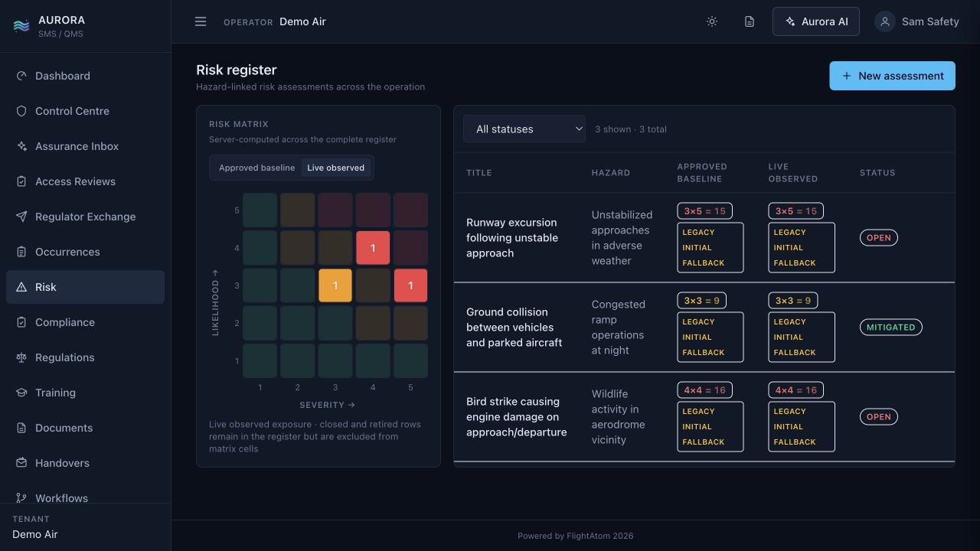Click the Regulator Exchange paper-plane icon

(x=21, y=217)
